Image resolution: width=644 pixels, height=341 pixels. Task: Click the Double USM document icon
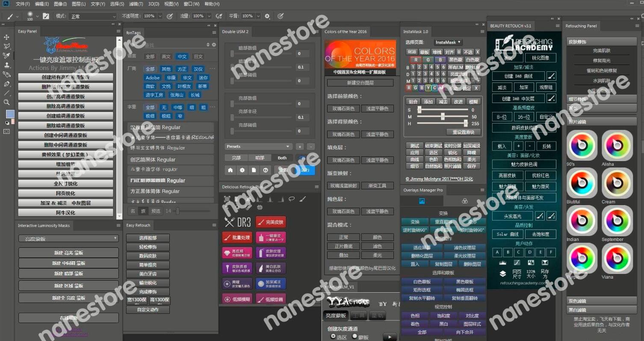tap(254, 170)
